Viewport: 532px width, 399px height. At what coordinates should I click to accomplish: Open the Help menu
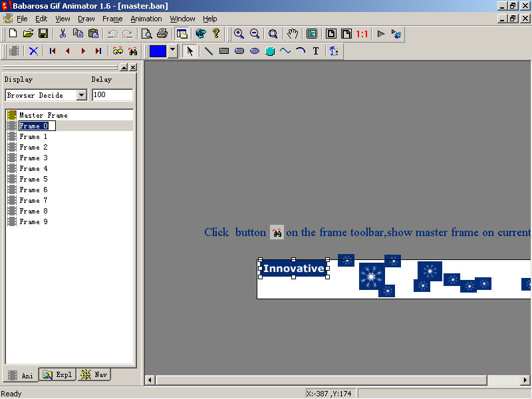pyautogui.click(x=210, y=19)
